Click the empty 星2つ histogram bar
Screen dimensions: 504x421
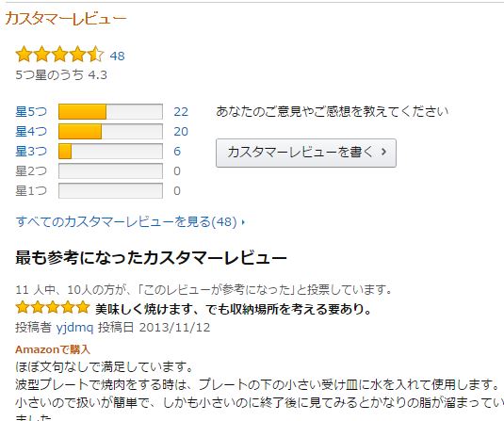click(x=110, y=171)
